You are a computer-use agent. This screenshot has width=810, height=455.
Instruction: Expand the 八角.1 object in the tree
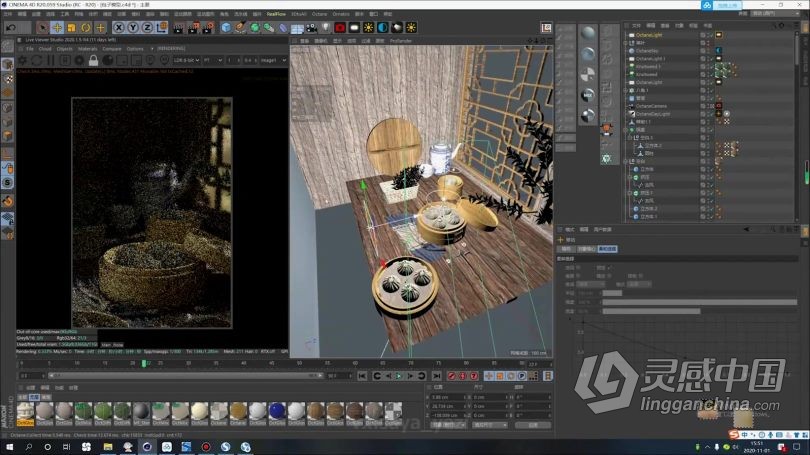[x=626, y=90]
